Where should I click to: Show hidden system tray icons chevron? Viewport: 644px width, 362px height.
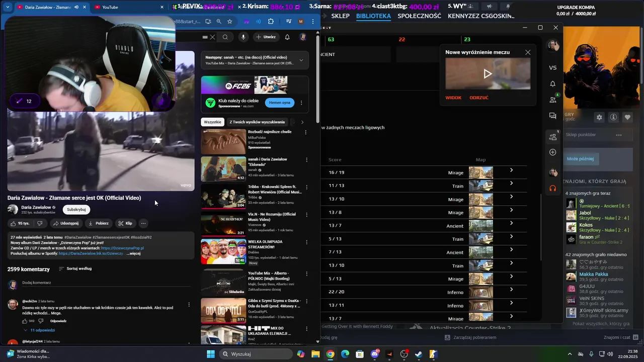coord(570,354)
